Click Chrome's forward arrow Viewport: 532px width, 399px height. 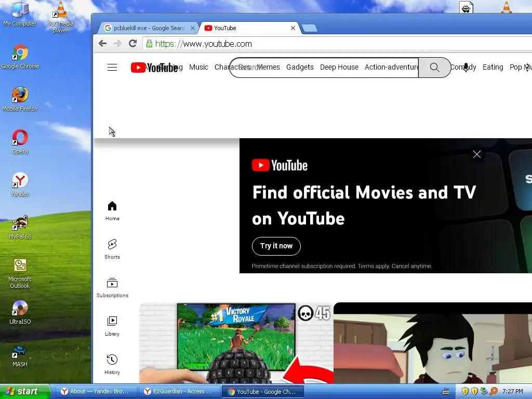(117, 44)
